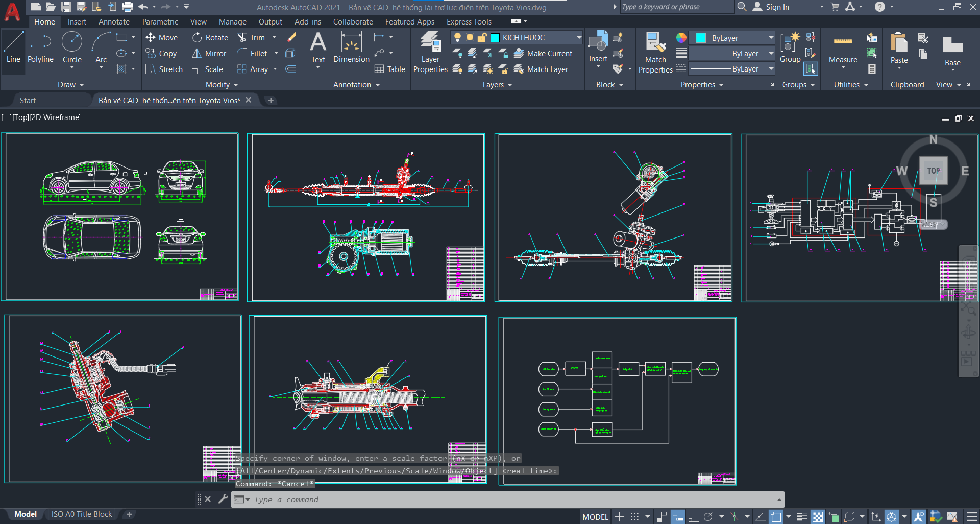
Task: Toggle MODEL space button in status bar
Action: point(595,517)
